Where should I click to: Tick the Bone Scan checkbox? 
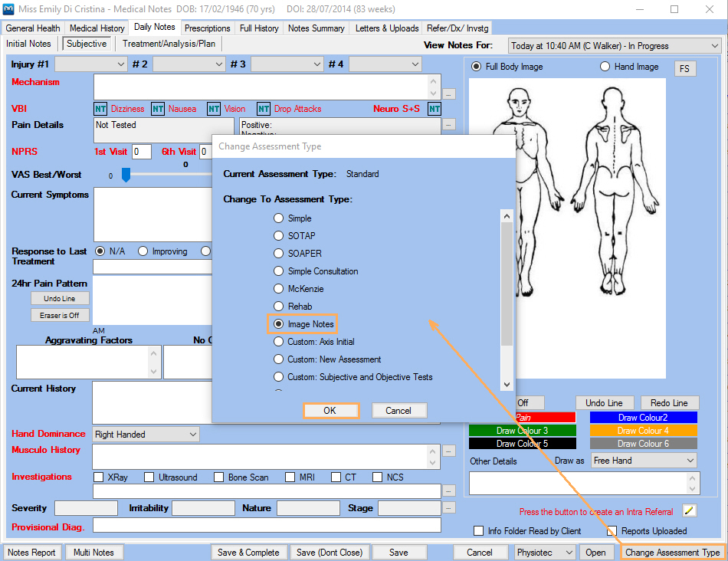pyautogui.click(x=218, y=477)
